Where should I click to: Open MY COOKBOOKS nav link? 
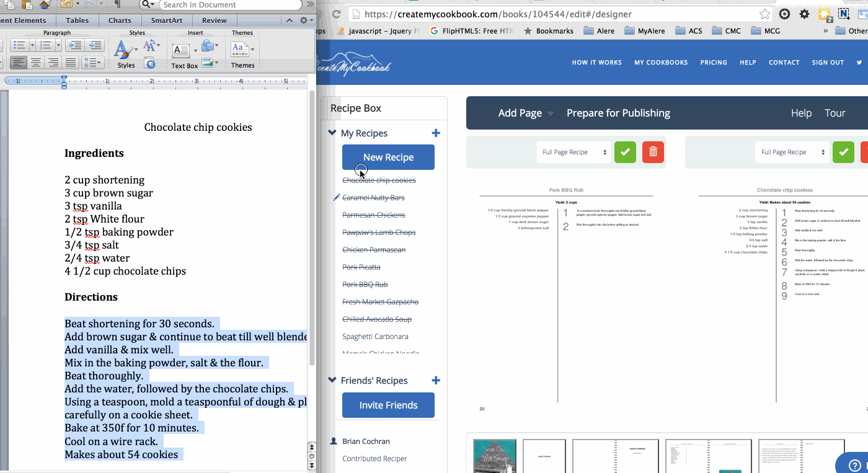pyautogui.click(x=661, y=62)
